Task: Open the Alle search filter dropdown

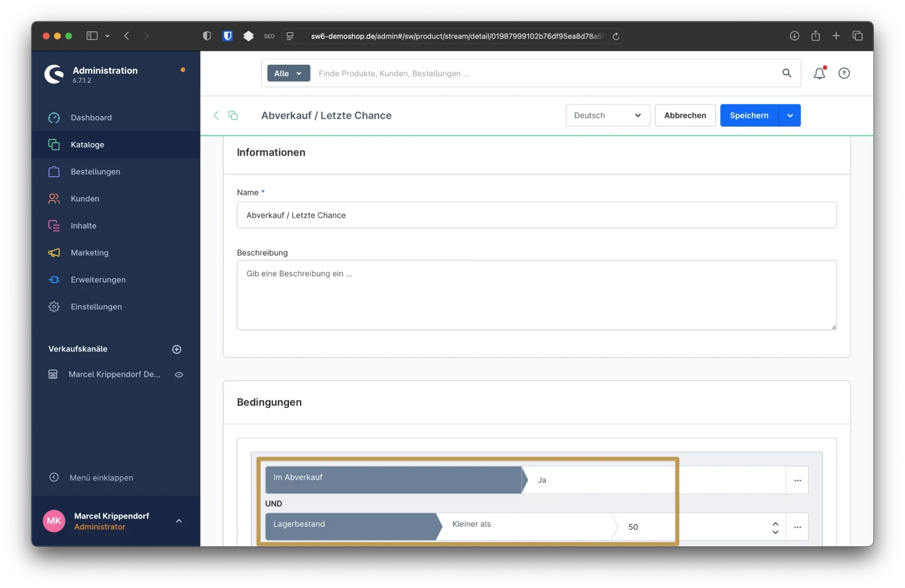Action: [x=288, y=73]
